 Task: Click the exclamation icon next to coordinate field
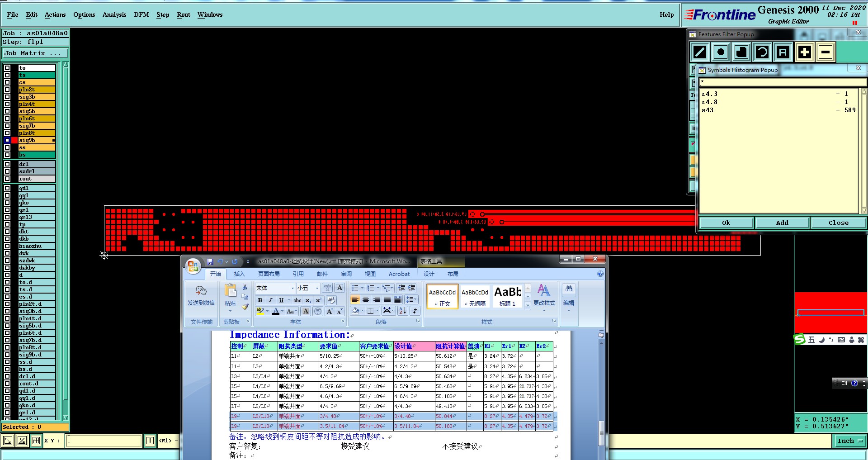tap(150, 441)
